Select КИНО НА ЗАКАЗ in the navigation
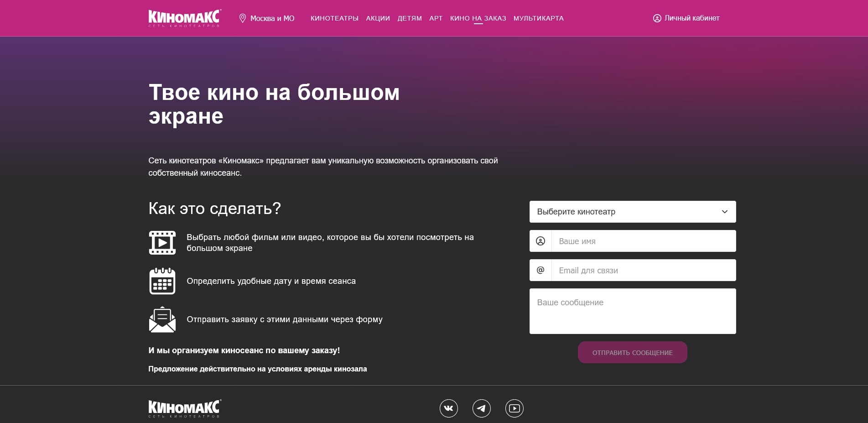Screen dimensions: 868x423 [478, 18]
